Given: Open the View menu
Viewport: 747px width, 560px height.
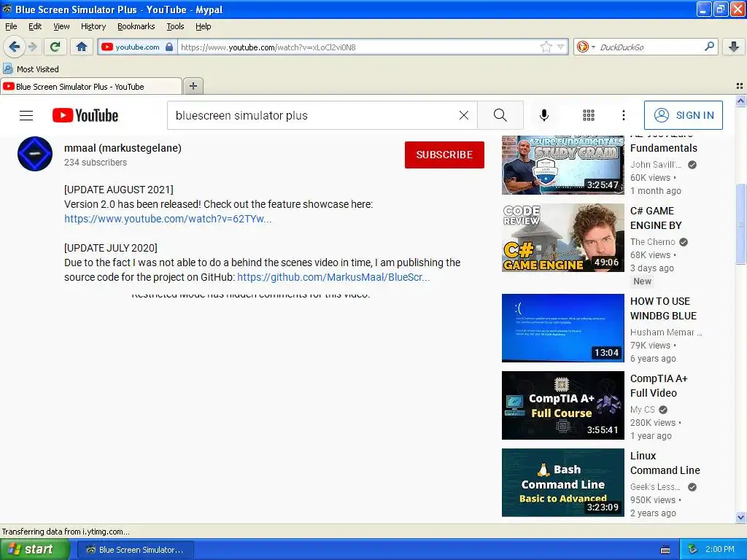Looking at the screenshot, I should (61, 27).
